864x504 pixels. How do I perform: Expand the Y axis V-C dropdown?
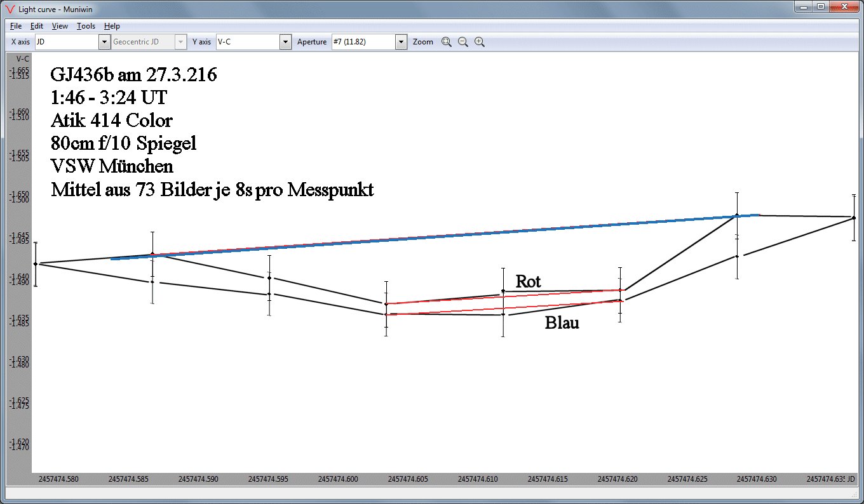click(x=285, y=42)
